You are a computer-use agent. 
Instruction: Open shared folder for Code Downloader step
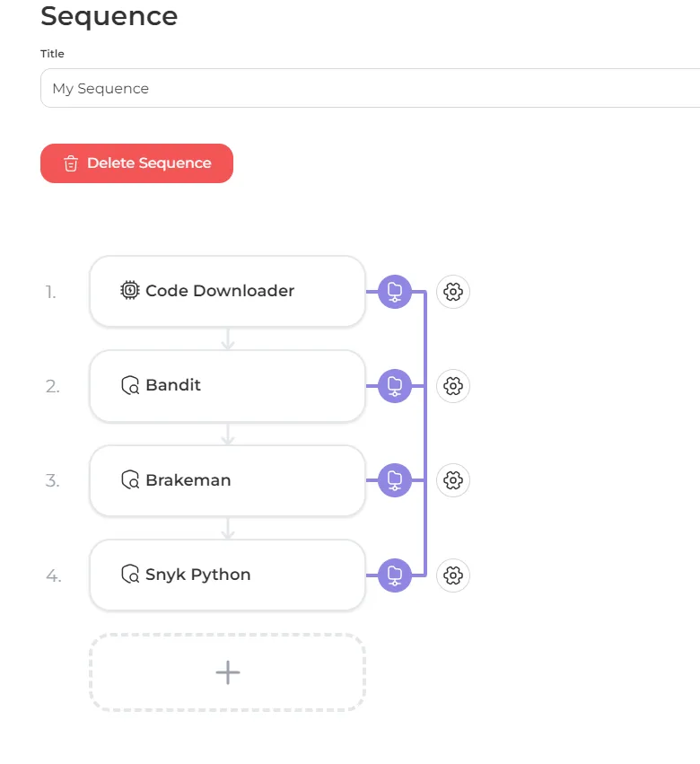point(394,292)
